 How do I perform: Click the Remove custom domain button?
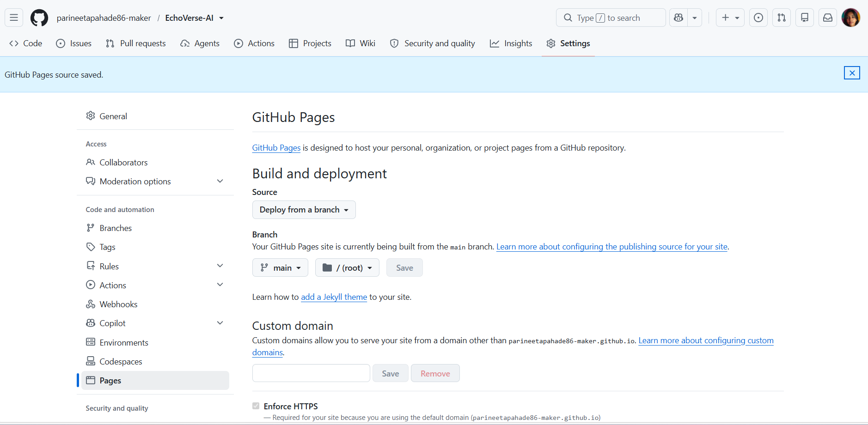click(x=435, y=373)
